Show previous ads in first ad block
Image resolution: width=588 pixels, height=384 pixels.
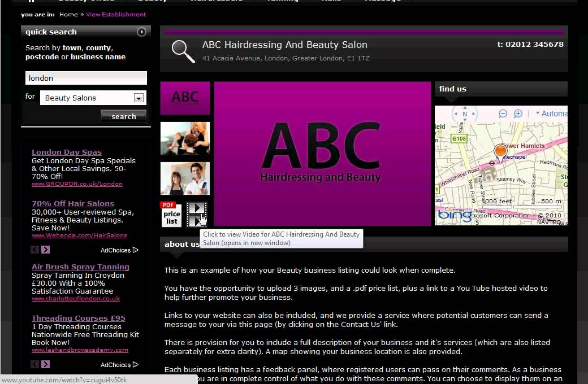(x=35, y=250)
